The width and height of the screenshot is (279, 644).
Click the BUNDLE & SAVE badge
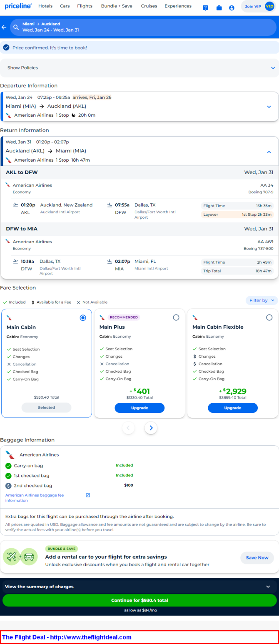coord(62,549)
